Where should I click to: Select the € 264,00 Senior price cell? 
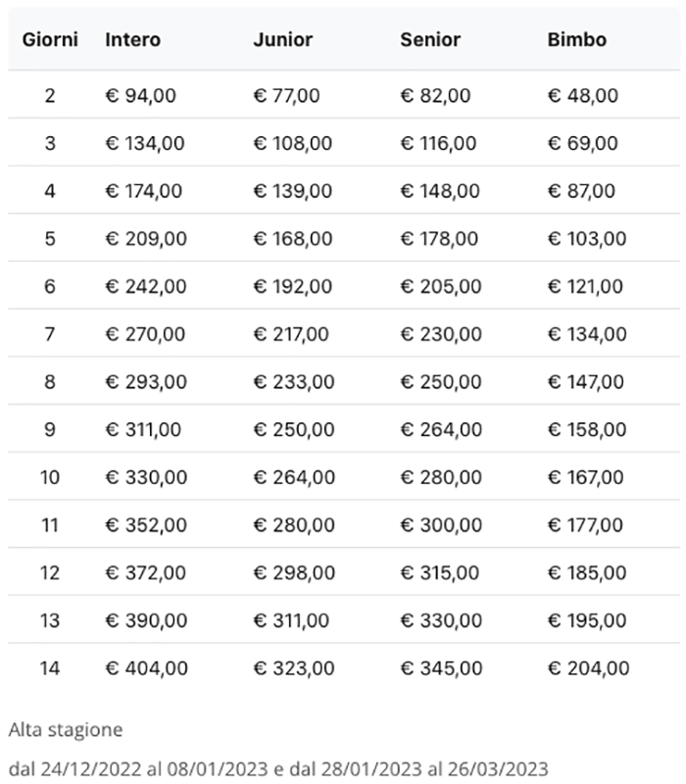[440, 430]
